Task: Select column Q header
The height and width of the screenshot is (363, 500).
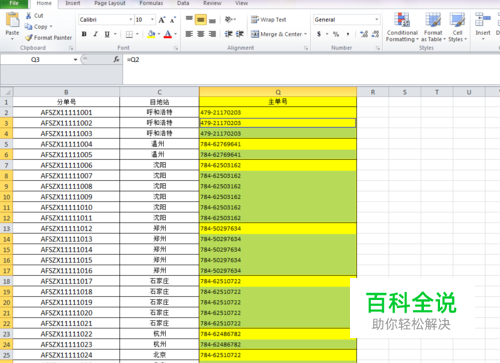Action: 278,92
